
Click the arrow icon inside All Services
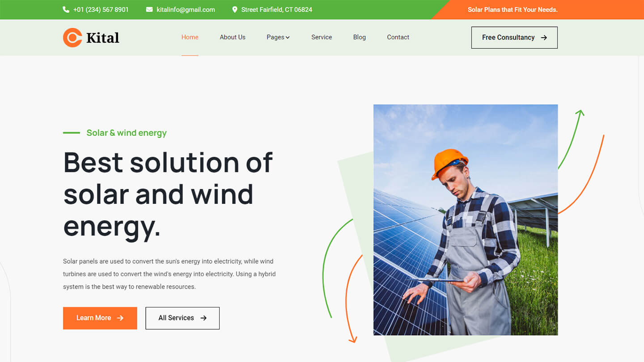(203, 318)
